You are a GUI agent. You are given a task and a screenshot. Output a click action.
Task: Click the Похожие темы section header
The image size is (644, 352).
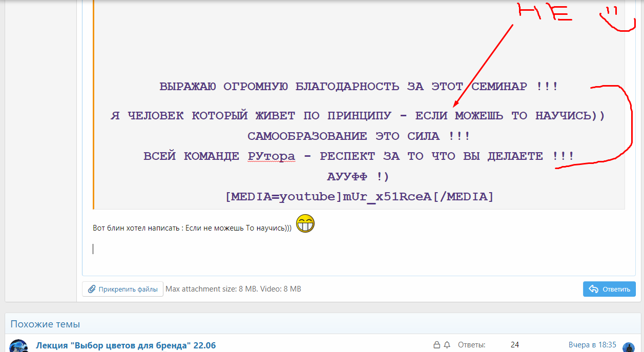pos(45,324)
